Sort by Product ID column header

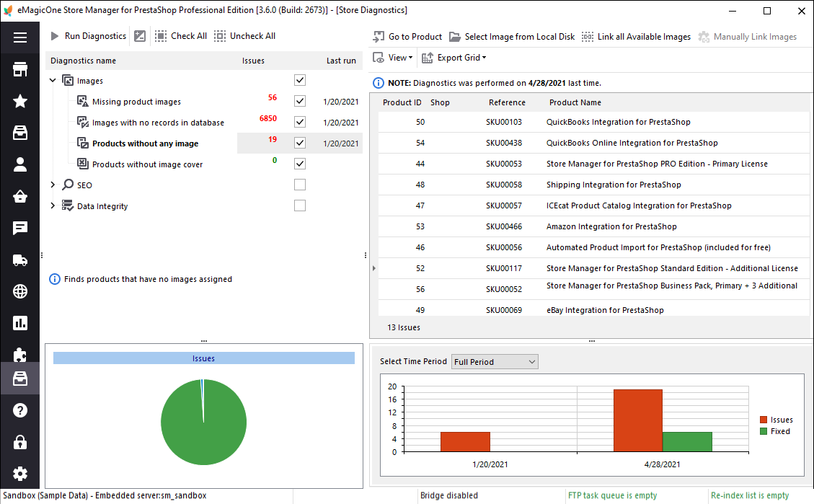pyautogui.click(x=402, y=103)
